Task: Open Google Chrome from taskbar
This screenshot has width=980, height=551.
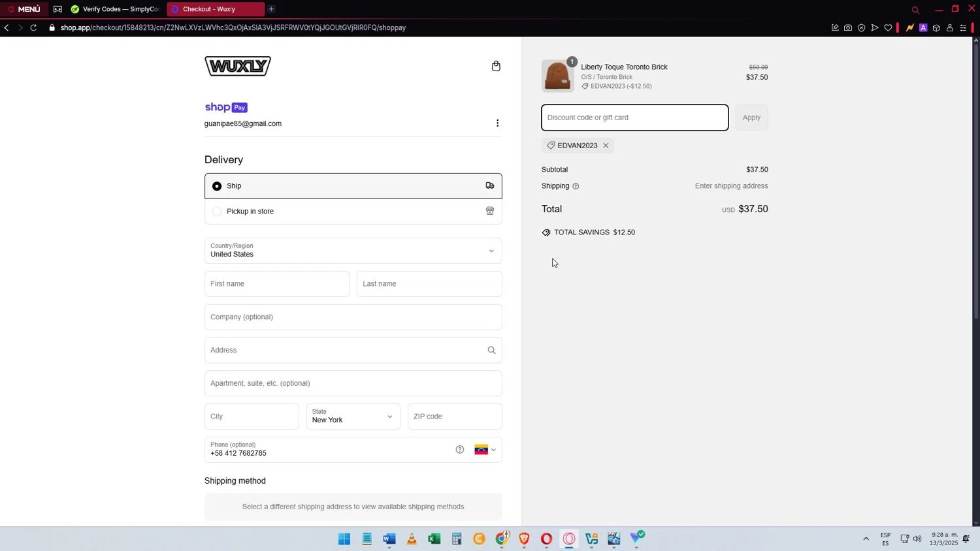Action: tap(502, 539)
